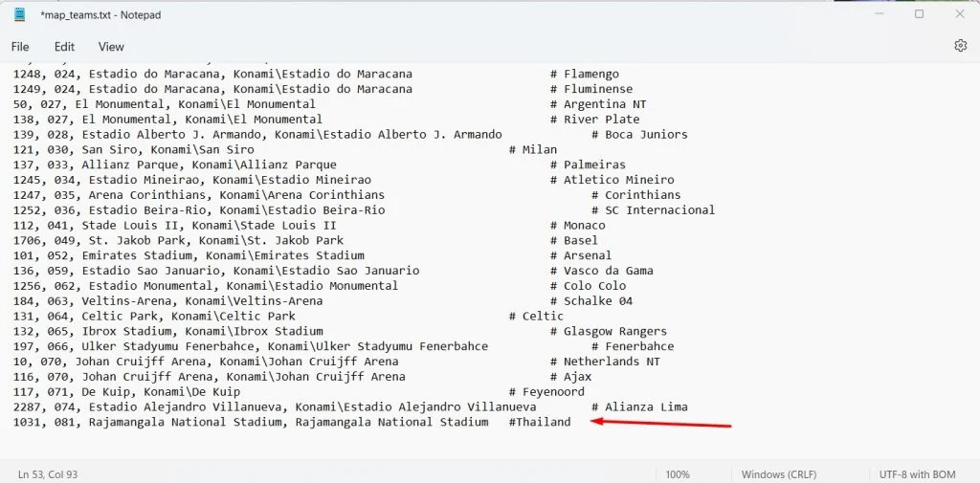Image resolution: width=980 pixels, height=483 pixels.
Task: Click the text '# Argentina NT'
Action: pyautogui.click(x=598, y=103)
